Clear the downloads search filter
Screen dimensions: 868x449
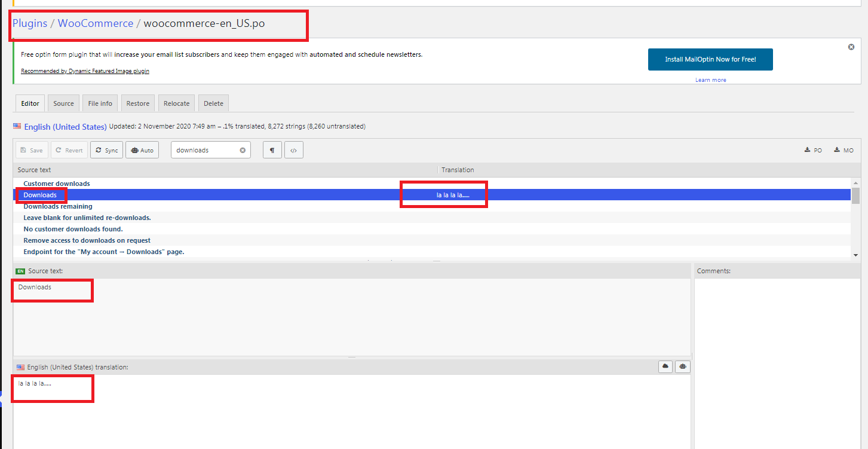tap(243, 150)
